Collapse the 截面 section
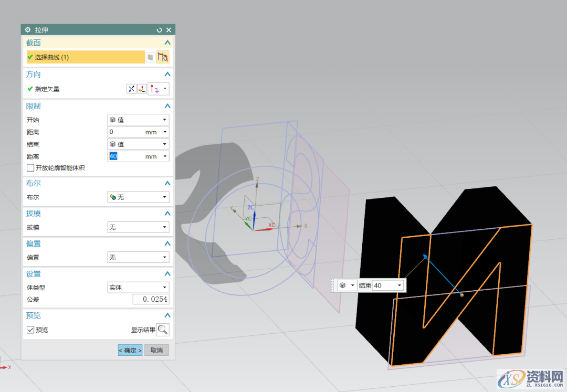567x392 pixels. click(167, 43)
